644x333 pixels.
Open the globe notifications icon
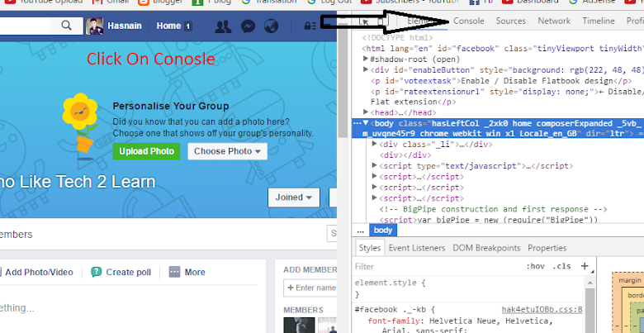pos(271,26)
